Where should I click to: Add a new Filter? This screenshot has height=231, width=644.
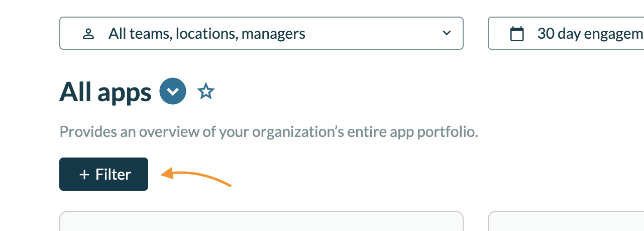[x=103, y=174]
